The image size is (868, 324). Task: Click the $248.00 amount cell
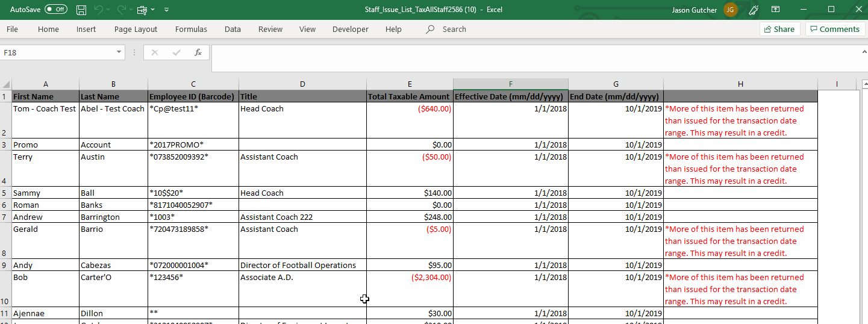(410, 217)
